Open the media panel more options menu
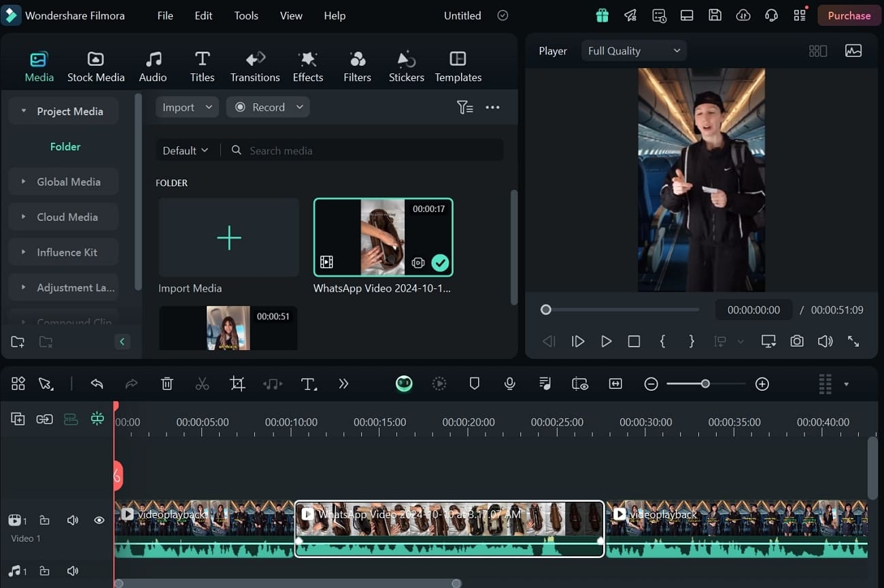 click(x=493, y=107)
